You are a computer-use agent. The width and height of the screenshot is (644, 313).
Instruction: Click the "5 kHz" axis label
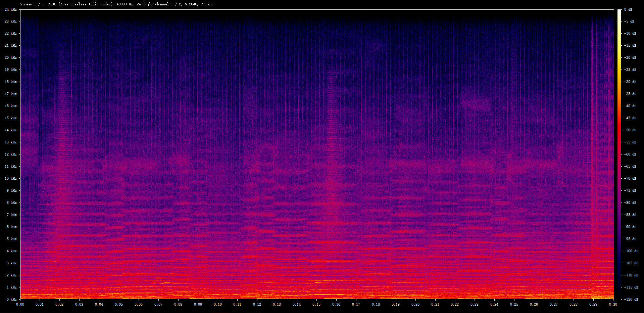click(x=11, y=239)
